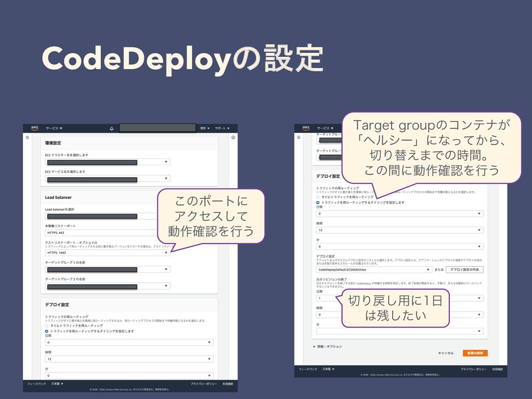Click フィードバック in left console footer
This screenshot has height=399, width=532.
point(37,384)
